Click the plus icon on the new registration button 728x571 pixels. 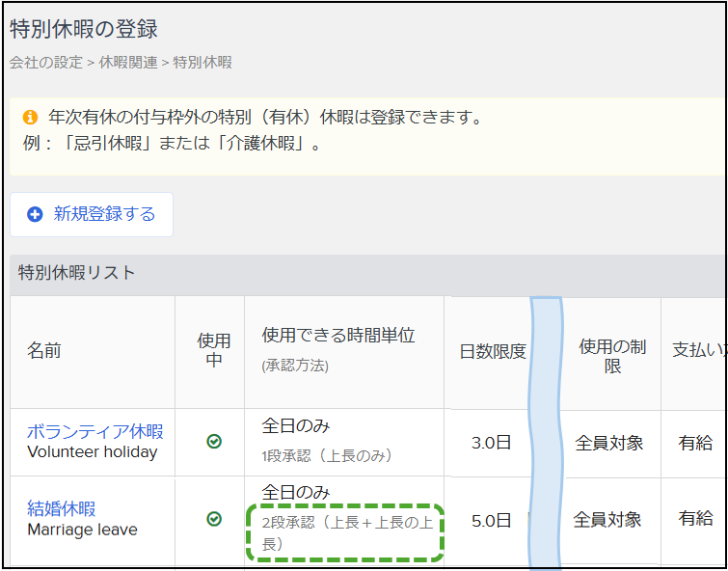[35, 215]
